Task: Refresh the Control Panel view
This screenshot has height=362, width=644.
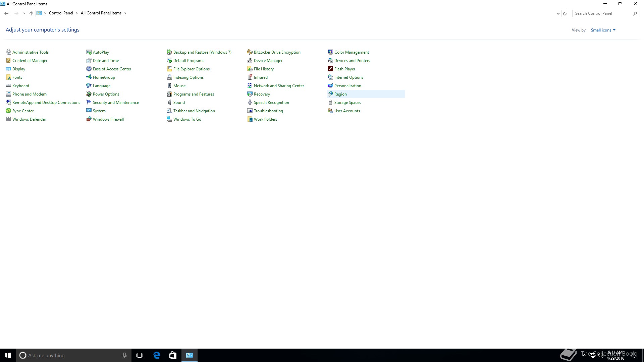Action: tap(565, 13)
